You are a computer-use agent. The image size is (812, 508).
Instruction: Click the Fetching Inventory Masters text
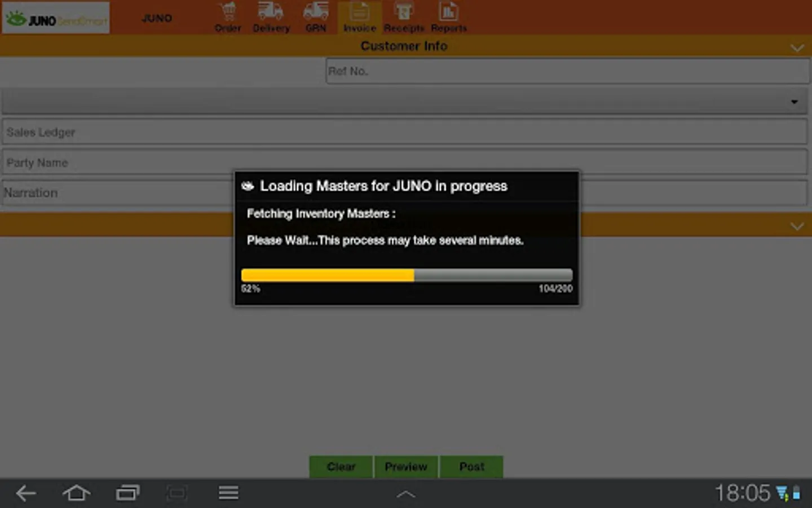click(321, 214)
